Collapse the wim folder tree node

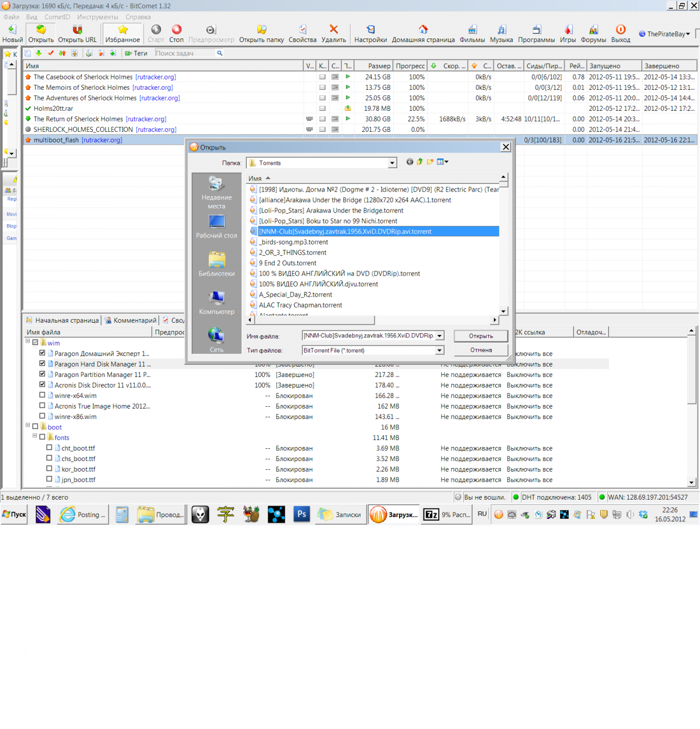(27, 341)
